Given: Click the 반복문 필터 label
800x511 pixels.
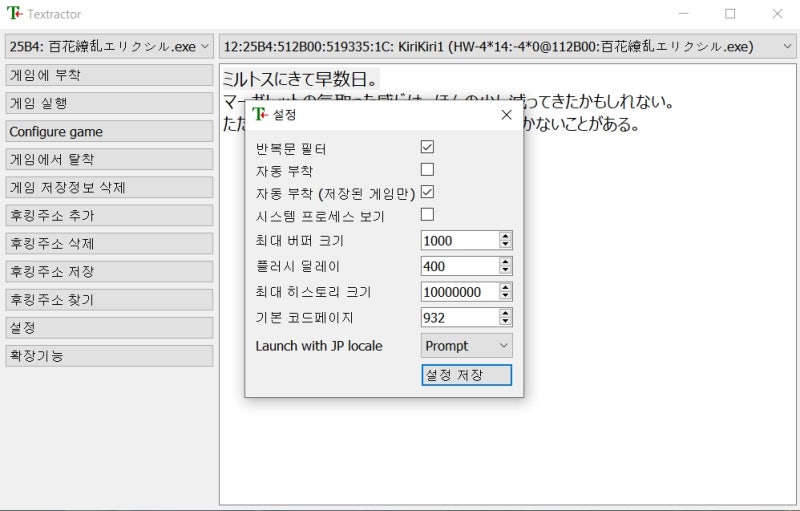Looking at the screenshot, I should click(x=291, y=149).
